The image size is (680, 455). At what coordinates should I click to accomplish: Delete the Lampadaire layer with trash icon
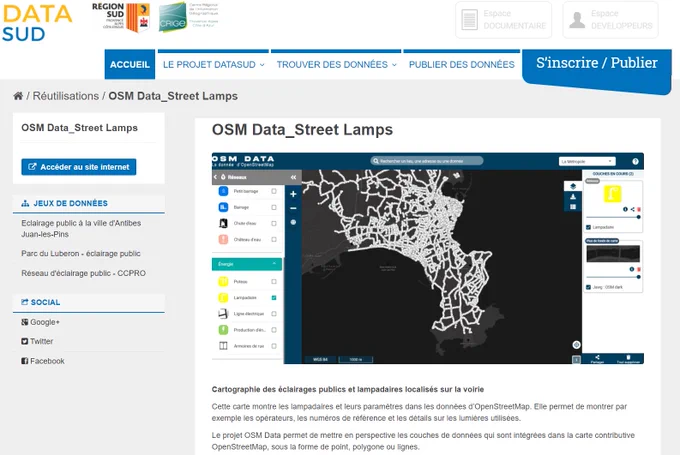[x=639, y=209]
